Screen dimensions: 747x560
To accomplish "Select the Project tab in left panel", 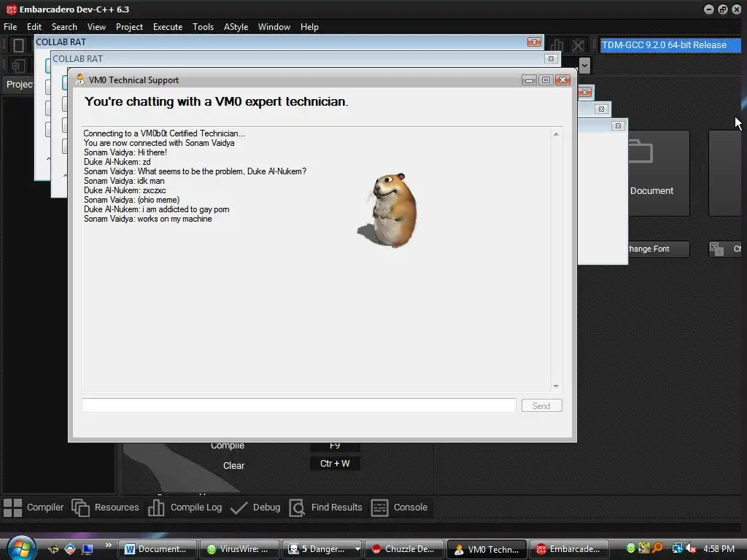I will pos(18,85).
